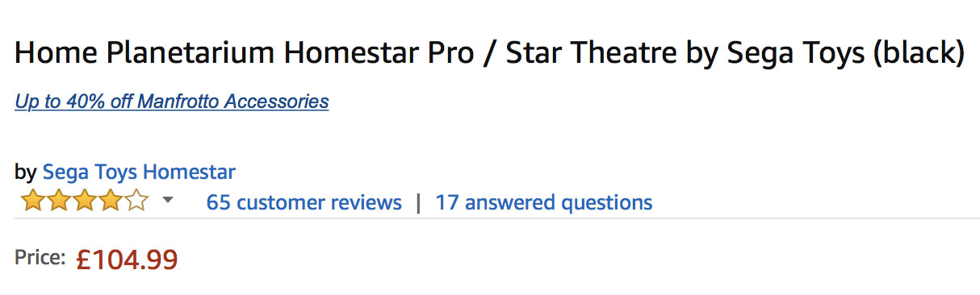Open the Manfrotto Accessories 40% off promotion
980x295 pixels.
(172, 102)
